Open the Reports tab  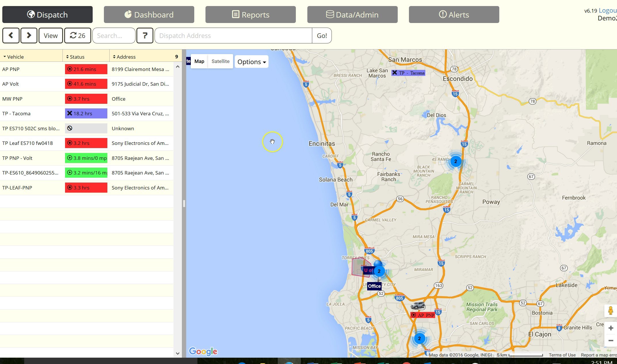pos(250,14)
